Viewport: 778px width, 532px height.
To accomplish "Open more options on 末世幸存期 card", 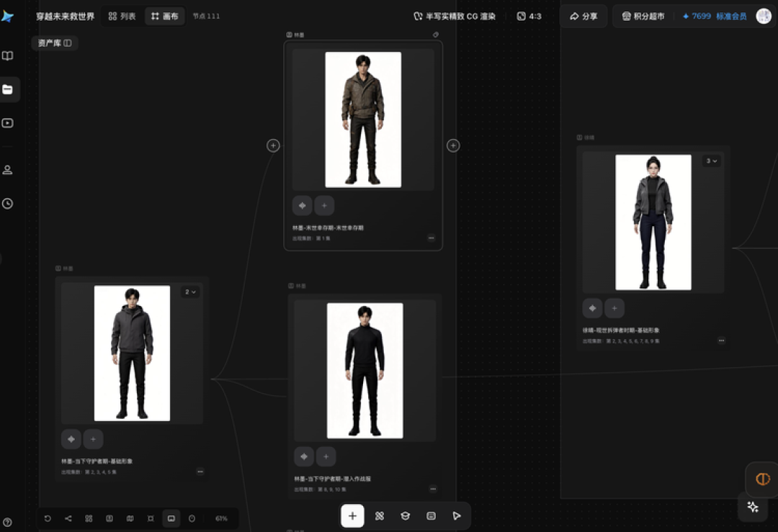I will click(432, 238).
